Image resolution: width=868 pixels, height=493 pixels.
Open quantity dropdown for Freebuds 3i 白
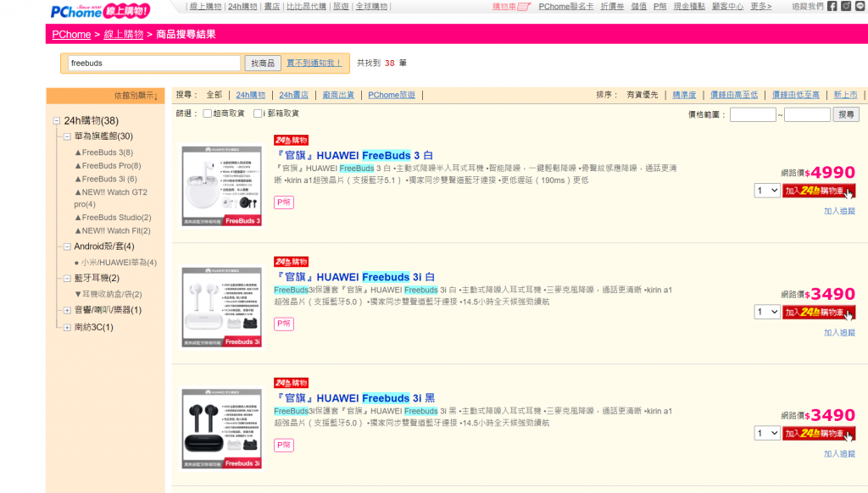tap(766, 312)
